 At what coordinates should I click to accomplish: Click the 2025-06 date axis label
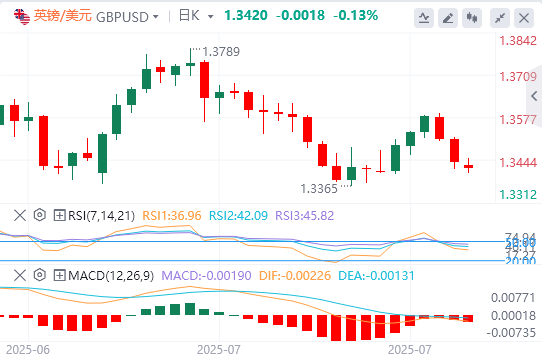[x=28, y=350]
